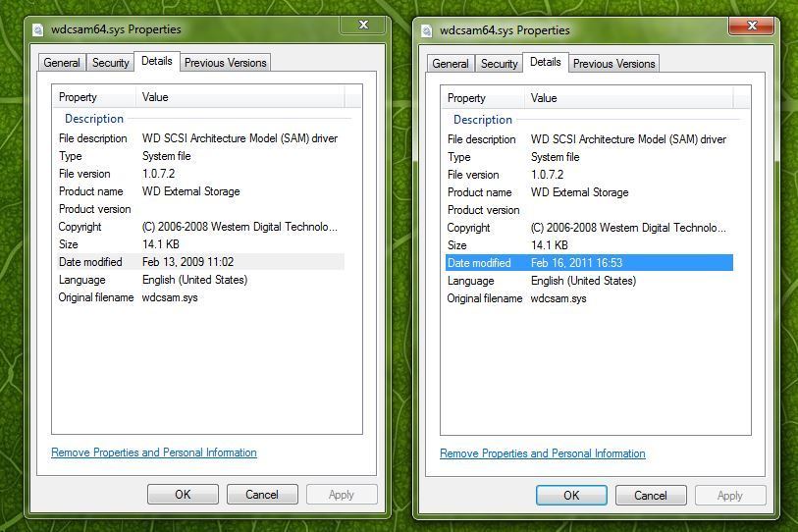
Task: Select Product version row in right window
Action: 589,210
